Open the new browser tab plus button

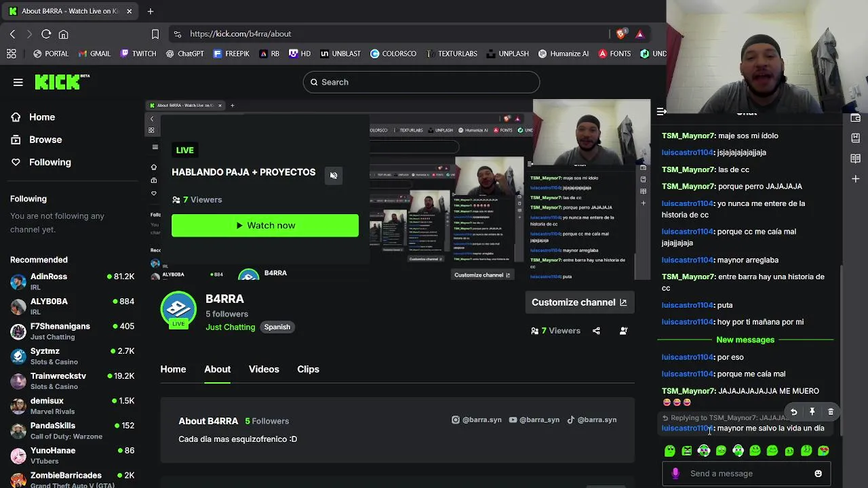pos(151,11)
